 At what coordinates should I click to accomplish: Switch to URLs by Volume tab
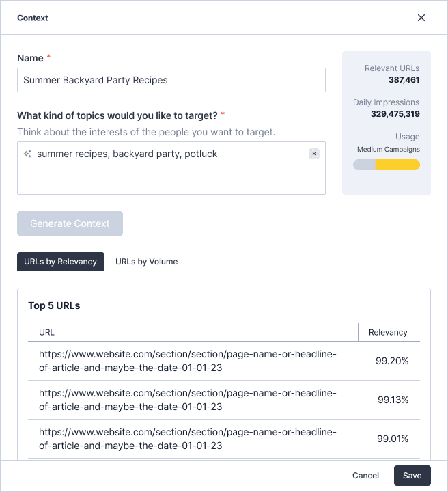coord(146,262)
